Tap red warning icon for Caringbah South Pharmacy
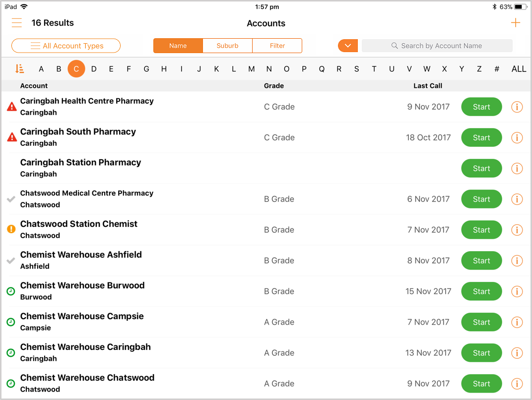532x400 pixels. (12, 137)
